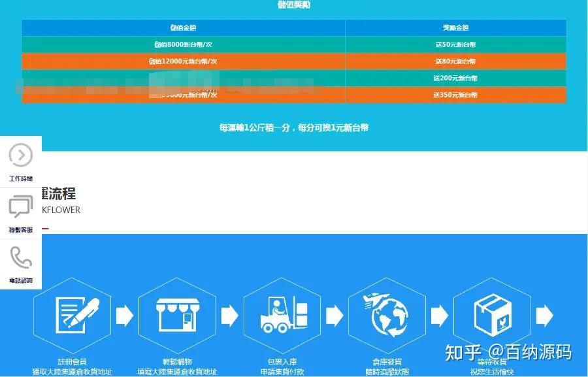Select the 包裹入庫 forklift icon

point(284,314)
